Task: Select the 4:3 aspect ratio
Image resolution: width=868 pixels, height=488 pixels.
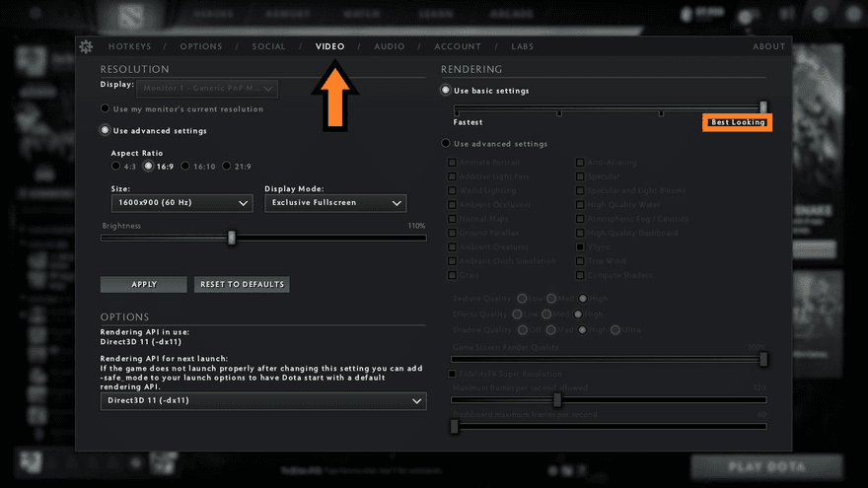Action: click(x=116, y=167)
